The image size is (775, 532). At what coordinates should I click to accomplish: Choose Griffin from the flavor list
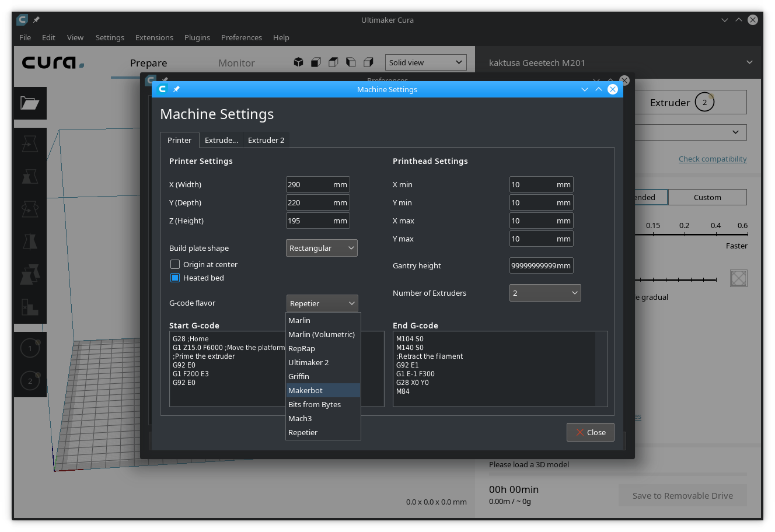323,376
